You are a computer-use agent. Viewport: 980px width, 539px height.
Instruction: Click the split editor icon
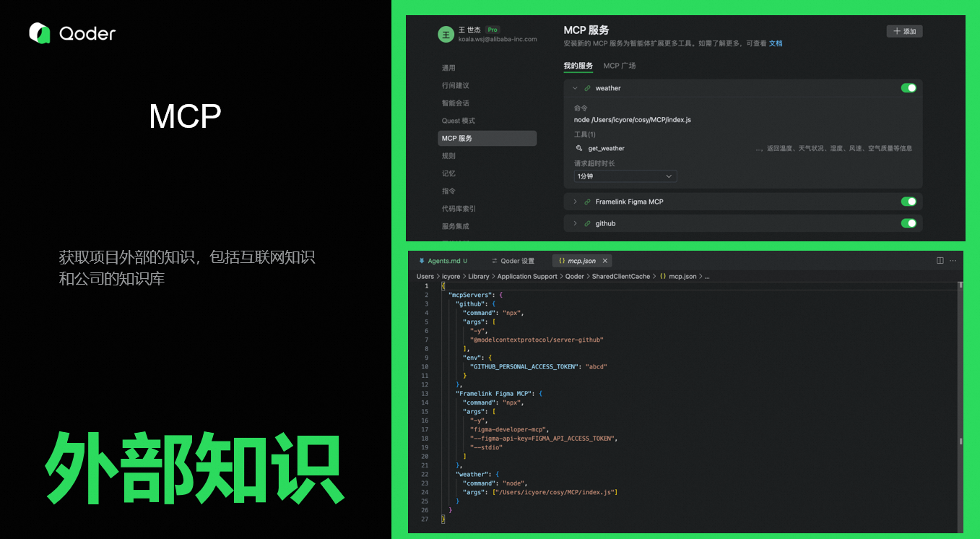coord(940,261)
